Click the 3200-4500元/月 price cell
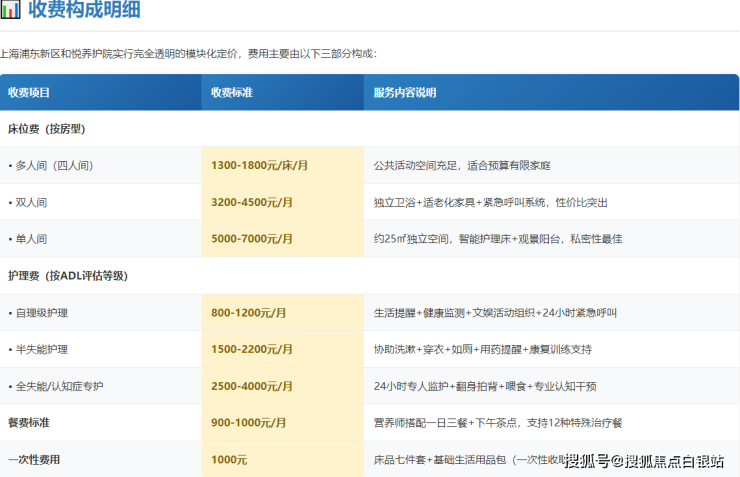Screen dimensions: 740x477 [252, 202]
